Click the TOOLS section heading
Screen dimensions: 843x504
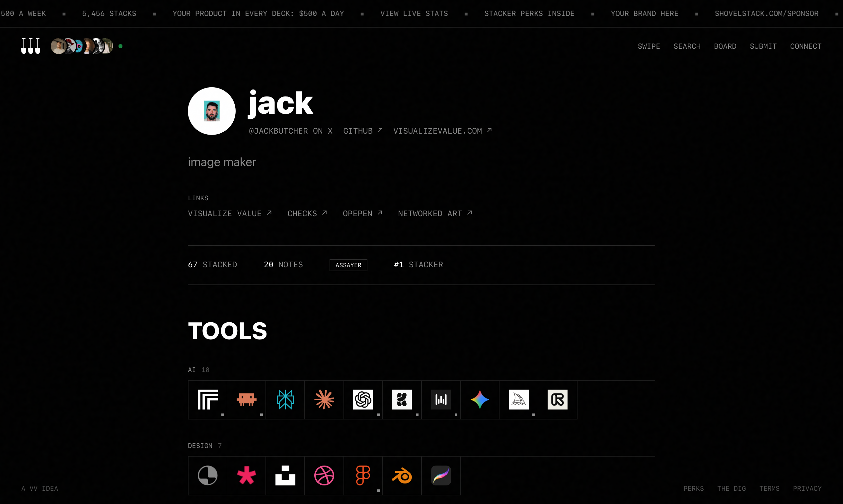[227, 331]
